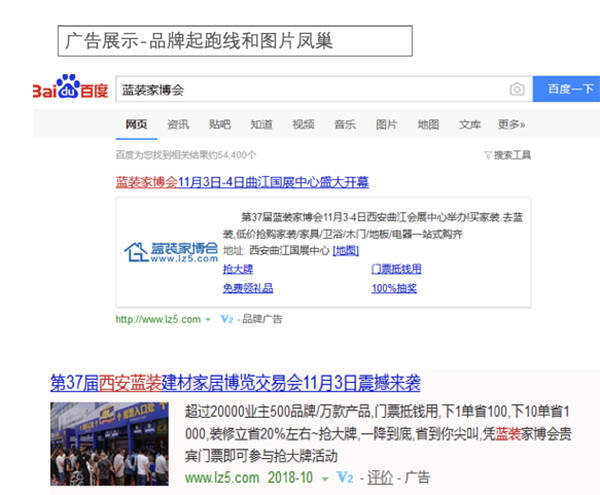600x495 pixels.
Task: Go to the 知道 tab
Action: 261,124
